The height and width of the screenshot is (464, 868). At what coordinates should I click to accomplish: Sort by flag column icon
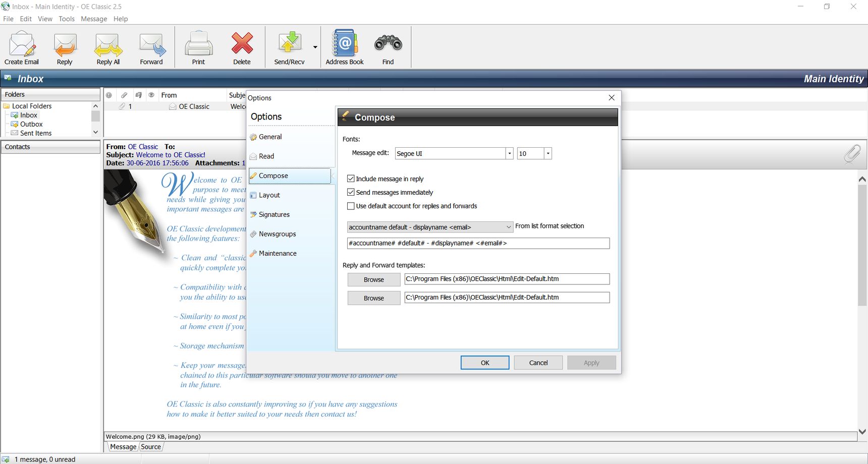(138, 95)
